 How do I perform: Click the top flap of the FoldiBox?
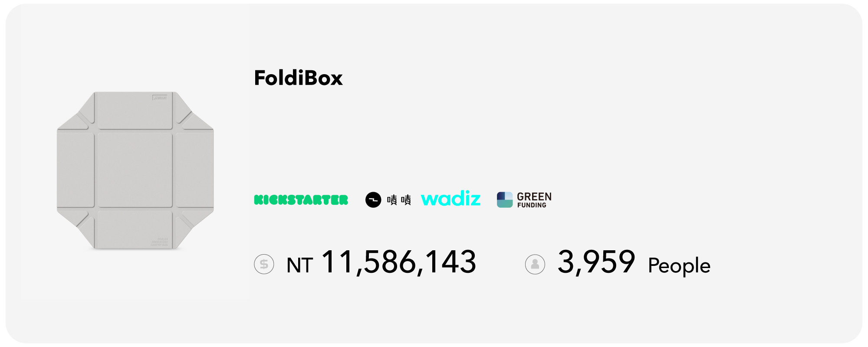coord(135,111)
